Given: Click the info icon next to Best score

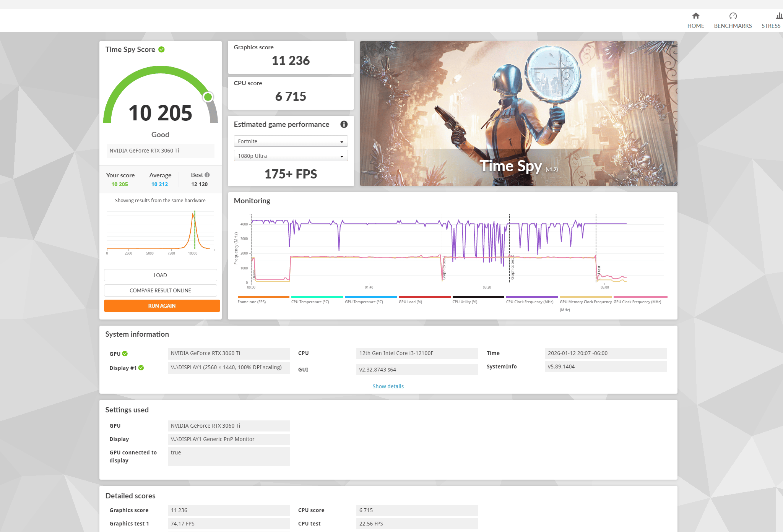Looking at the screenshot, I should [207, 175].
